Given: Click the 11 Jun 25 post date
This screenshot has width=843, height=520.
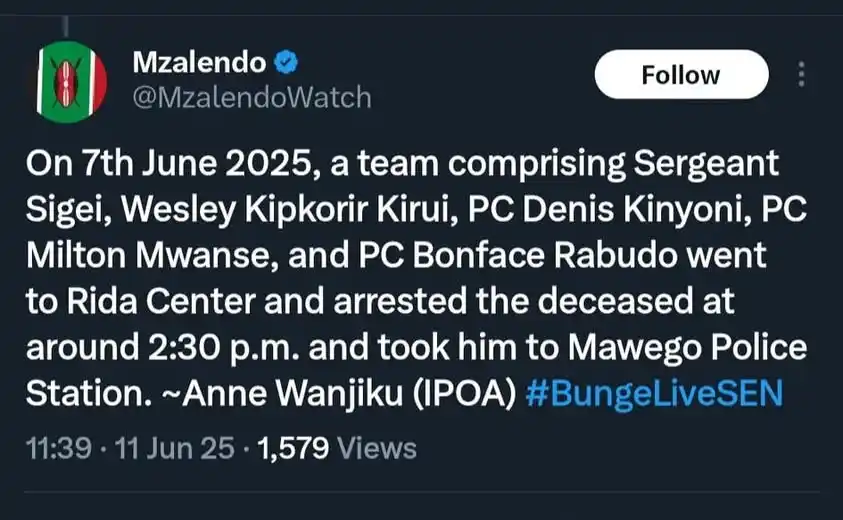Looking at the screenshot, I should 175,448.
